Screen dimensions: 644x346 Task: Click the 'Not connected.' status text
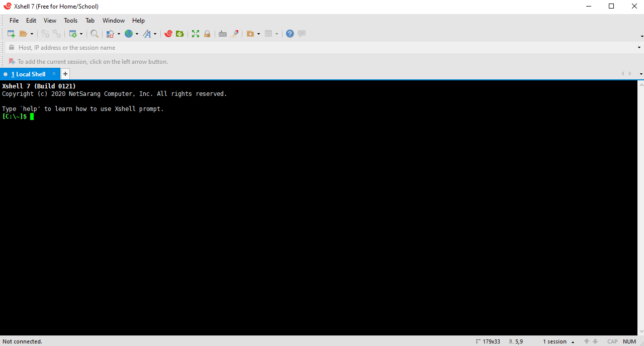(22, 341)
